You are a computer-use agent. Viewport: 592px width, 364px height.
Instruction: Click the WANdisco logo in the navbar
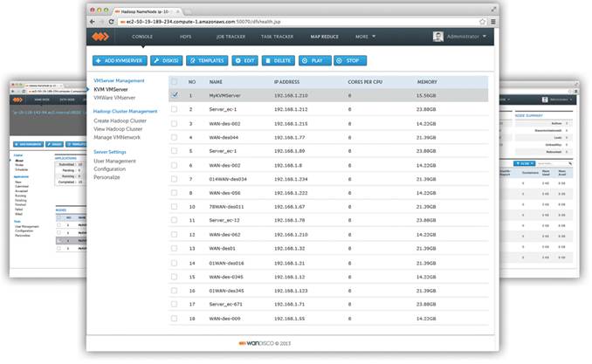pos(103,37)
